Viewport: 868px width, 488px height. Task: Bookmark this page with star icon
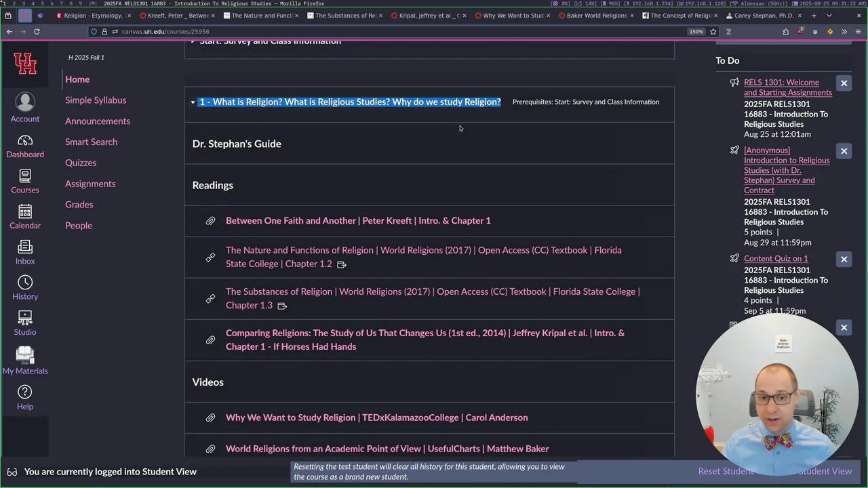[713, 31]
